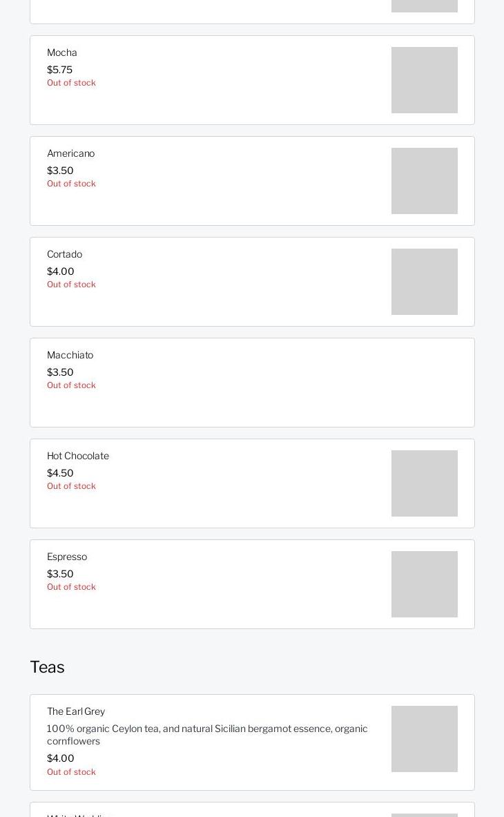Screen dimensions: 504x817
Task: Click the Earl Grey tea description text
Action: (x=207, y=735)
